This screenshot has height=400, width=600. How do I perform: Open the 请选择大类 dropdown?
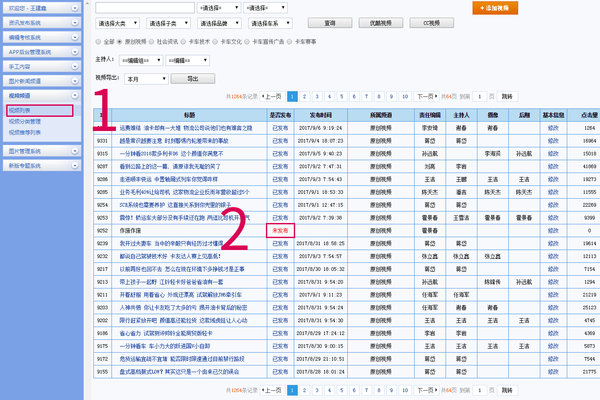[x=118, y=20]
